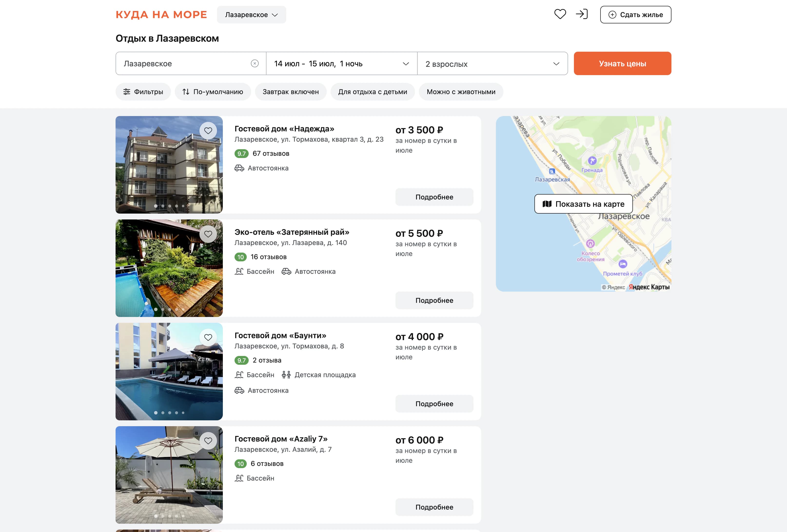Click the 2 отзыва reviews text
Image resolution: width=787 pixels, height=532 pixels.
(267, 360)
